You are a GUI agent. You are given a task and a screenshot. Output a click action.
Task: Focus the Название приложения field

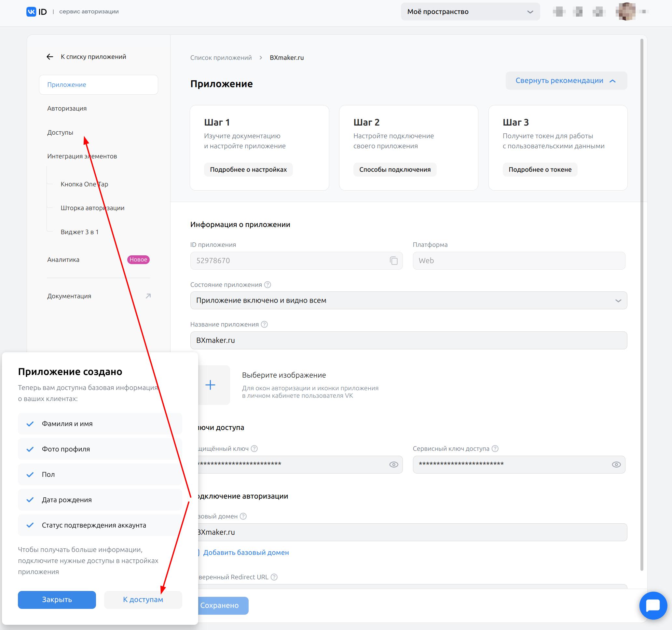click(408, 340)
